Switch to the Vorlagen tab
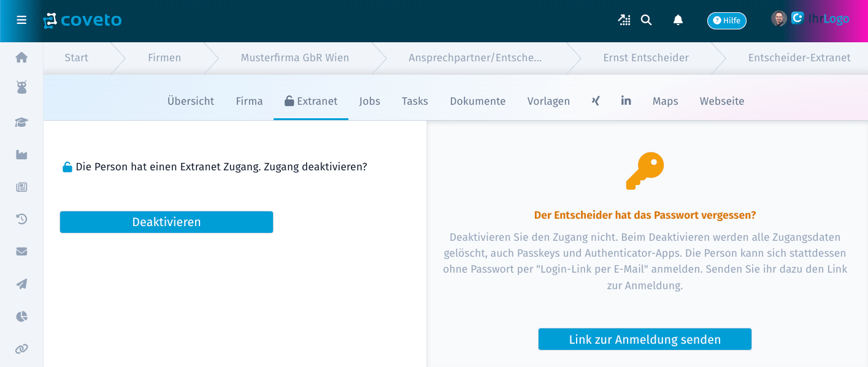The height and width of the screenshot is (367, 868). [548, 101]
